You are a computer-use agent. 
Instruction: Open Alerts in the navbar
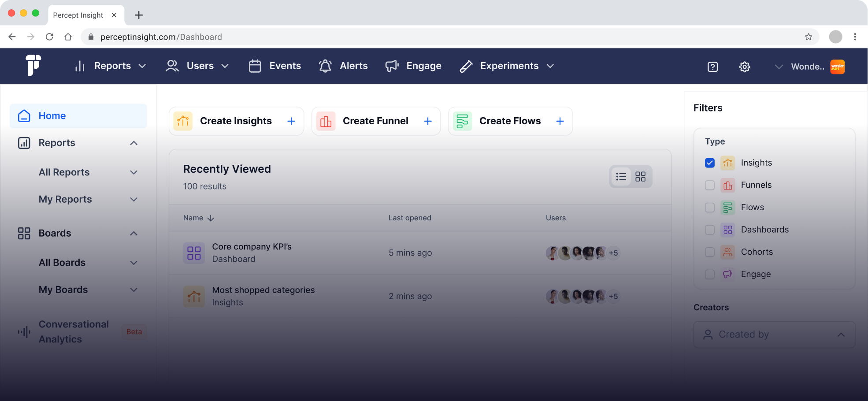pos(343,66)
